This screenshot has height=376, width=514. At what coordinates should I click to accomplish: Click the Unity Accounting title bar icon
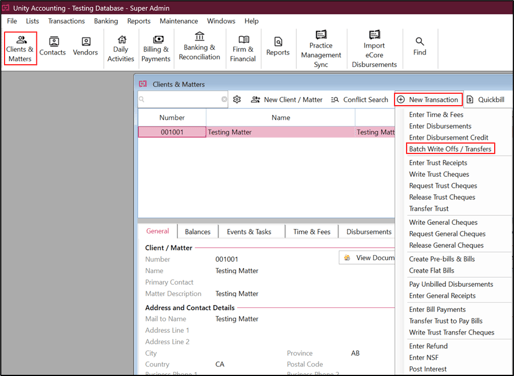click(6, 8)
